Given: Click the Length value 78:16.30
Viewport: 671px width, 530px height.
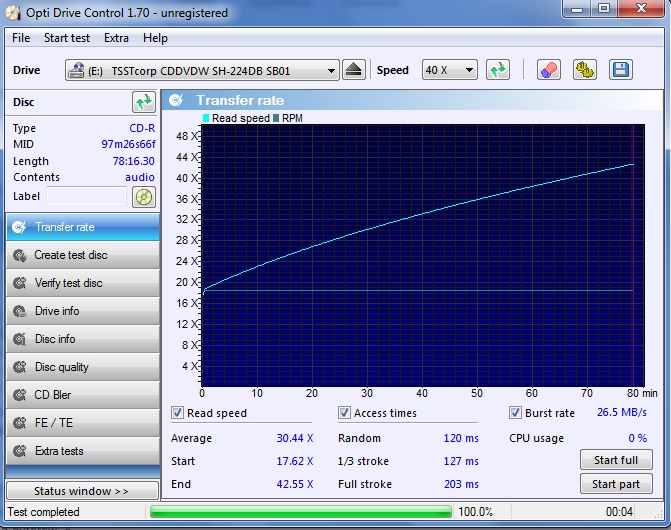Looking at the screenshot, I should [133, 161].
